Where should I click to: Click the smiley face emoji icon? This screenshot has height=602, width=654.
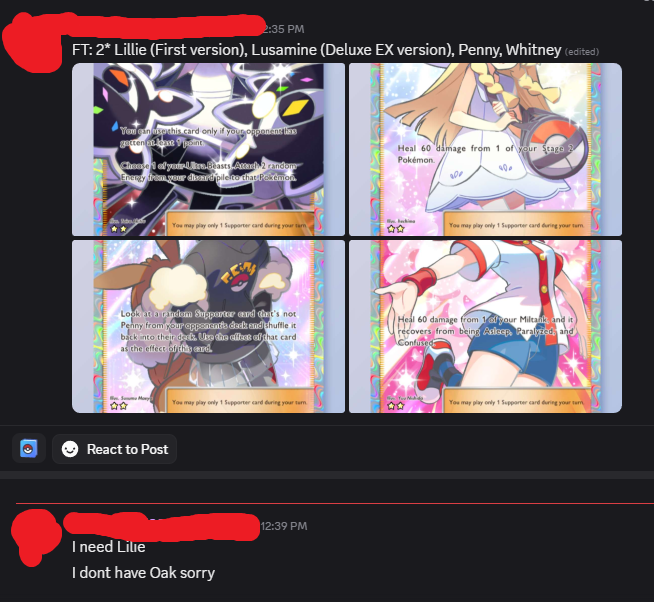pyautogui.click(x=70, y=449)
